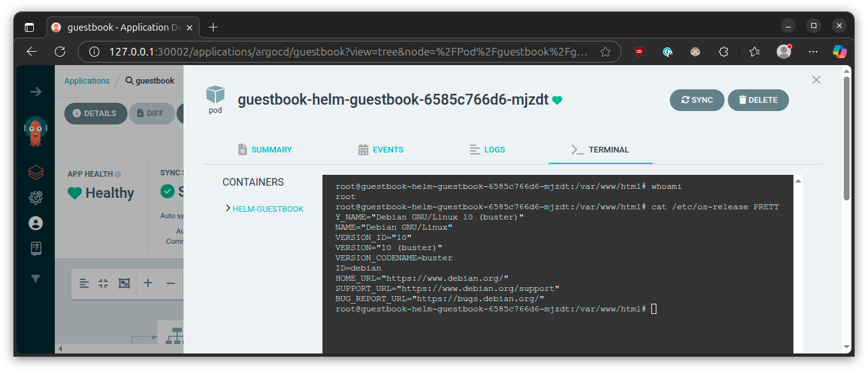Select HELM-GUESTBOOK container
Viewport: 868px width, 372px height.
pos(268,209)
